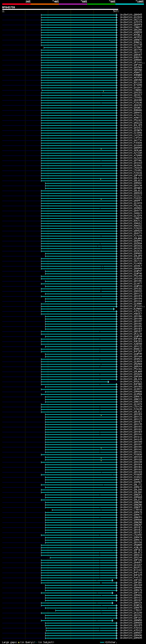Select the label UniRef100_B9DGT6
The width and height of the screenshot is (146, 644).
coord(131,58)
